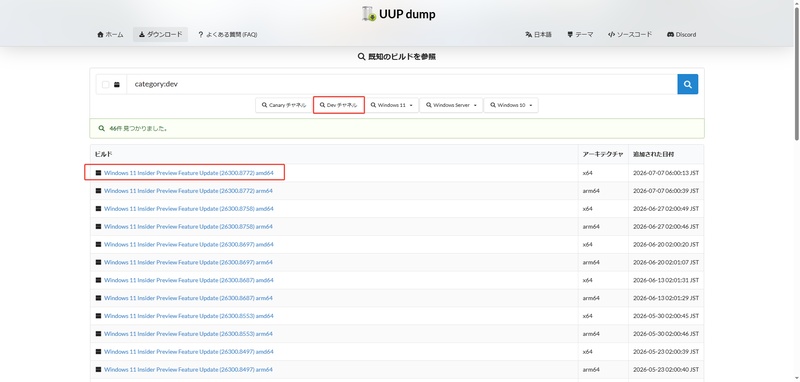
Task: Click the UUP dump logo icon
Action: click(x=369, y=14)
